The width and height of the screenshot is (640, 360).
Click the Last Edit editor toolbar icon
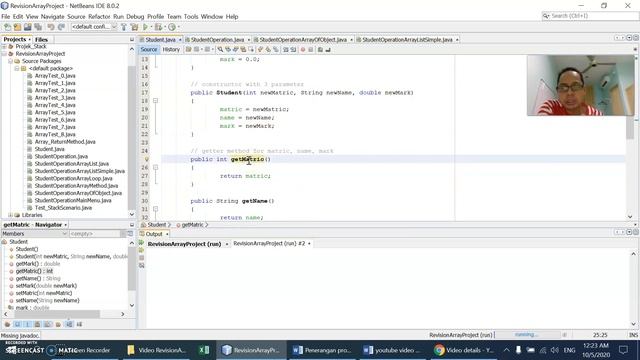188,49
